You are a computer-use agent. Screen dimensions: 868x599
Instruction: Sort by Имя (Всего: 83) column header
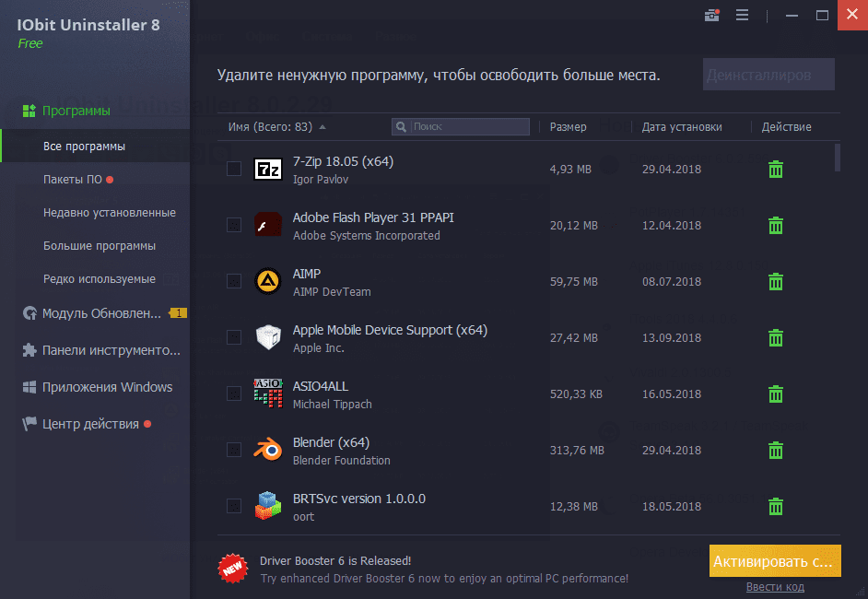[x=270, y=127]
